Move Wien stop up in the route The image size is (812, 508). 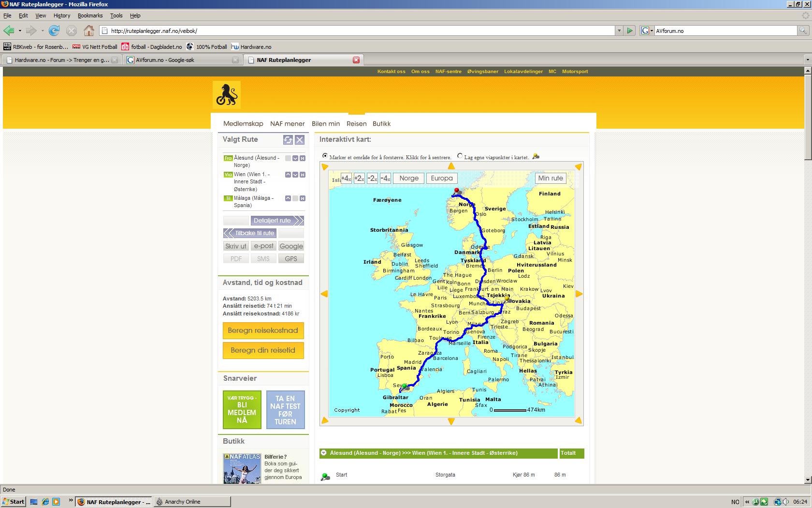pyautogui.click(x=288, y=175)
